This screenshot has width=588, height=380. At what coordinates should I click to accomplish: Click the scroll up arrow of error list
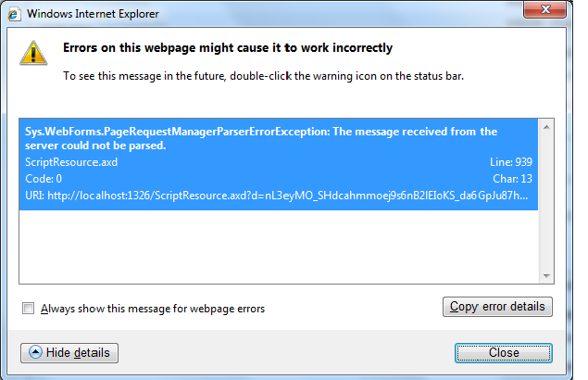point(546,127)
